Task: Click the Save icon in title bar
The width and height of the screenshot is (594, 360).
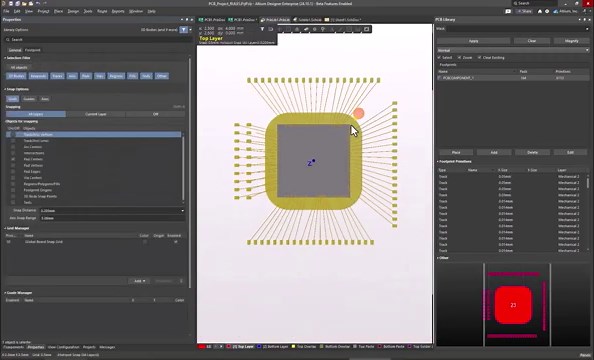Action: click(11, 3)
